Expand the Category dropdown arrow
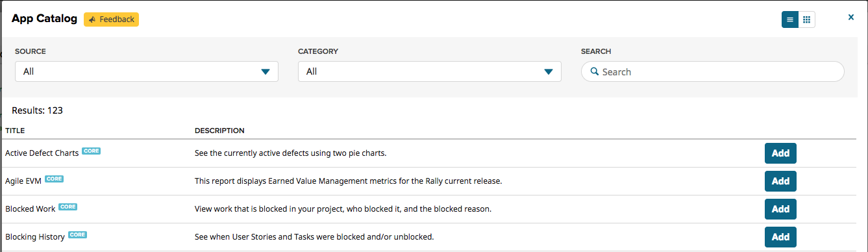The image size is (868, 252). click(549, 72)
